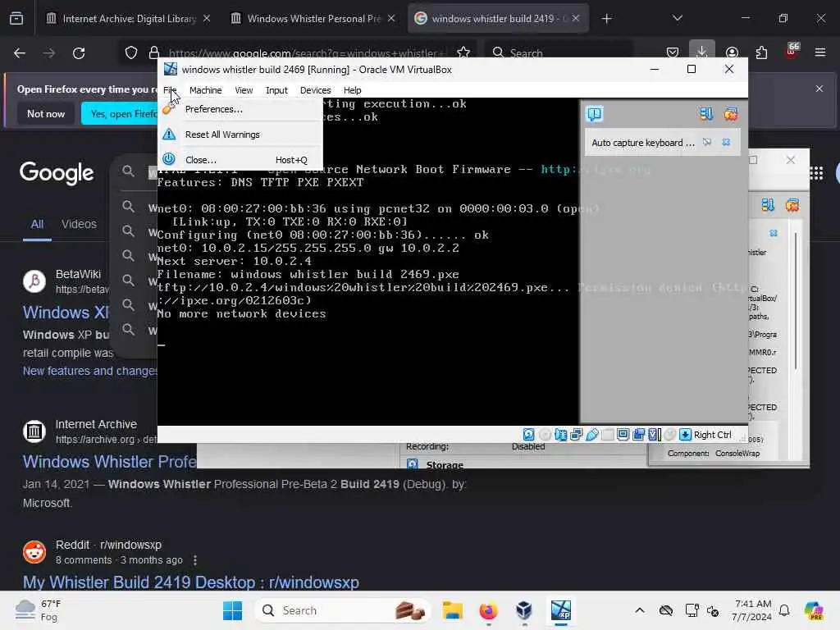The image size is (840, 630).
Task: Open the weather widget showing Fog
Action: pos(39,610)
